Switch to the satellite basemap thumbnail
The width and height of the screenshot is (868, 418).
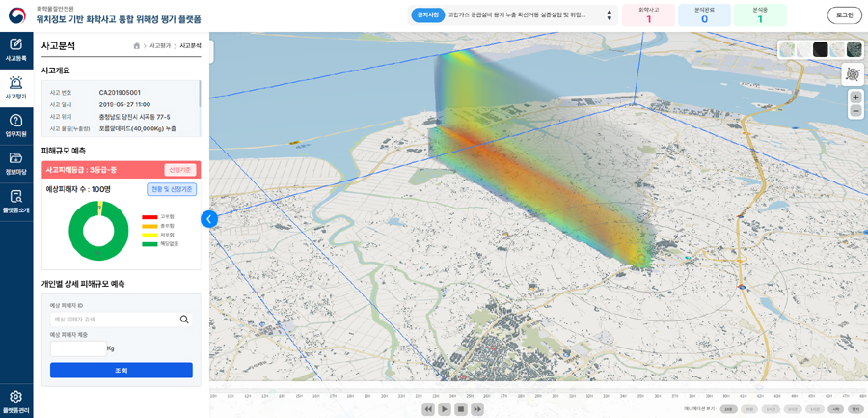tap(854, 49)
